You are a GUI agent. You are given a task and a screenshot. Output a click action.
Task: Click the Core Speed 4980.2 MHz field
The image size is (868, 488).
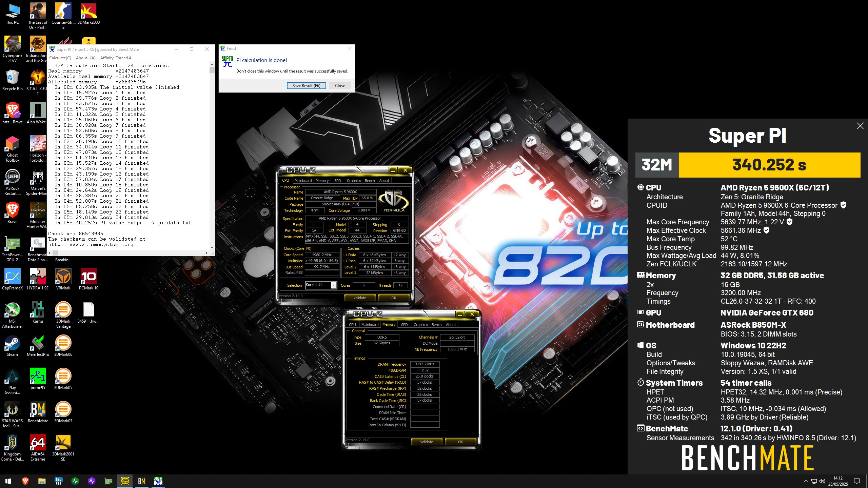click(322, 255)
